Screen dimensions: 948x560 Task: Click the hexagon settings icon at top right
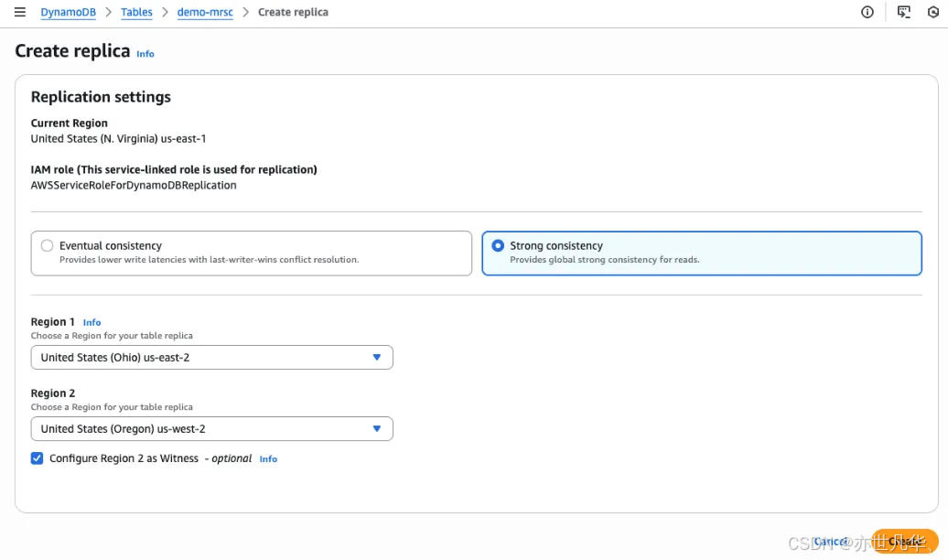pyautogui.click(x=932, y=12)
